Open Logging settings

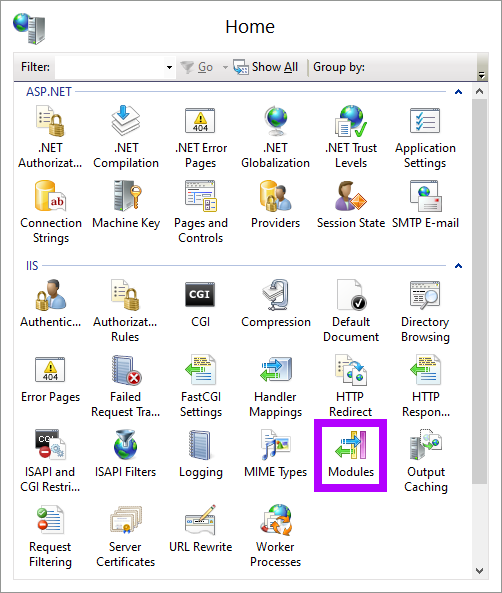tap(200, 454)
